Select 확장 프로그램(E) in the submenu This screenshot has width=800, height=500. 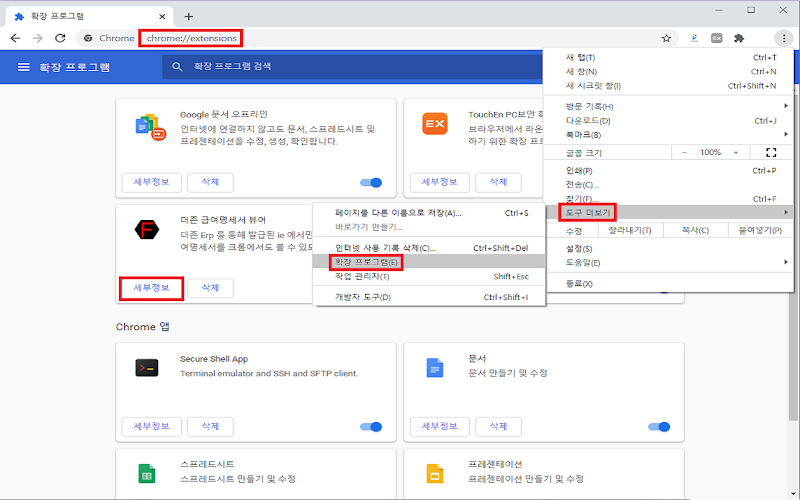click(429, 262)
